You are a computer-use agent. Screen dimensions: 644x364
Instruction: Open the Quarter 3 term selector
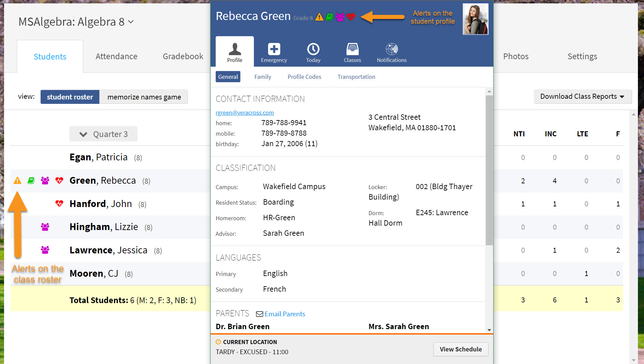[103, 134]
